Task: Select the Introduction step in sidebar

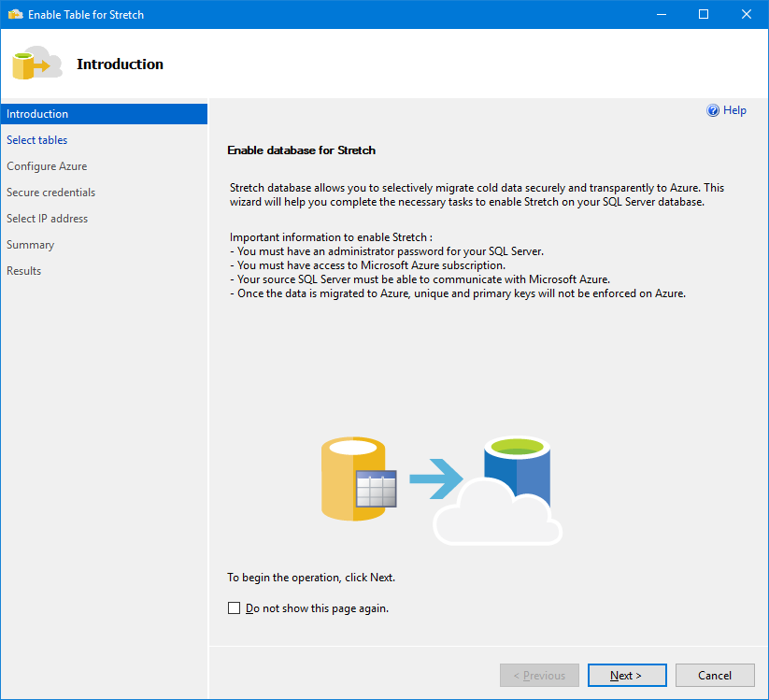Action: [104, 114]
